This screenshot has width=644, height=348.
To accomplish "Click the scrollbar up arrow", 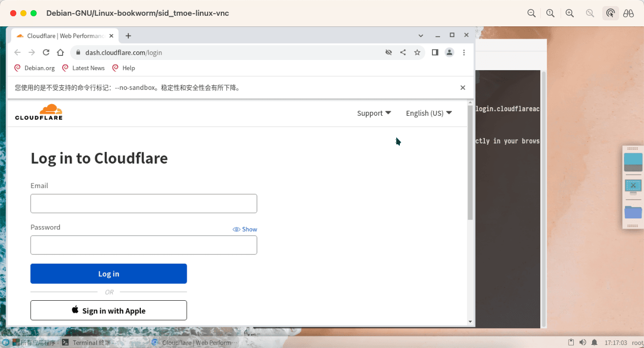I will [x=470, y=103].
